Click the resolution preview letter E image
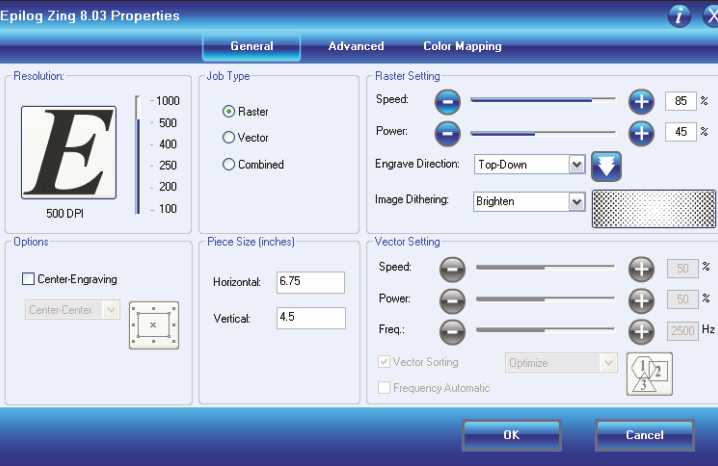Image resolution: width=718 pixels, height=466 pixels. coord(69,152)
